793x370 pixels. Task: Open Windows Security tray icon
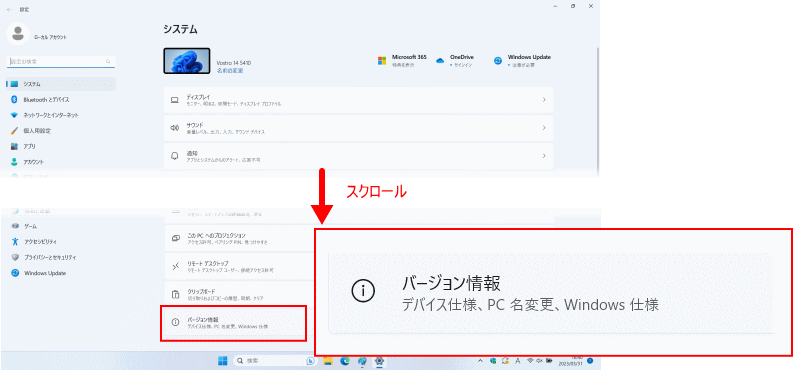493,361
